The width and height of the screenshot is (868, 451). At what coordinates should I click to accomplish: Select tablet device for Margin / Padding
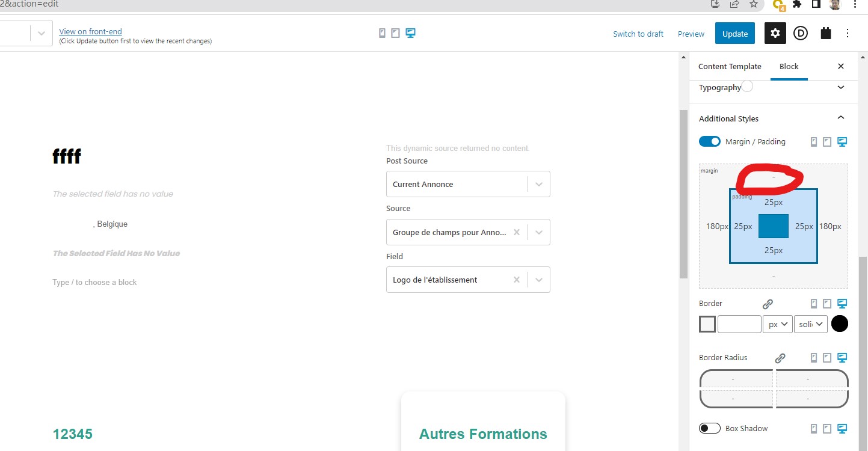(827, 142)
